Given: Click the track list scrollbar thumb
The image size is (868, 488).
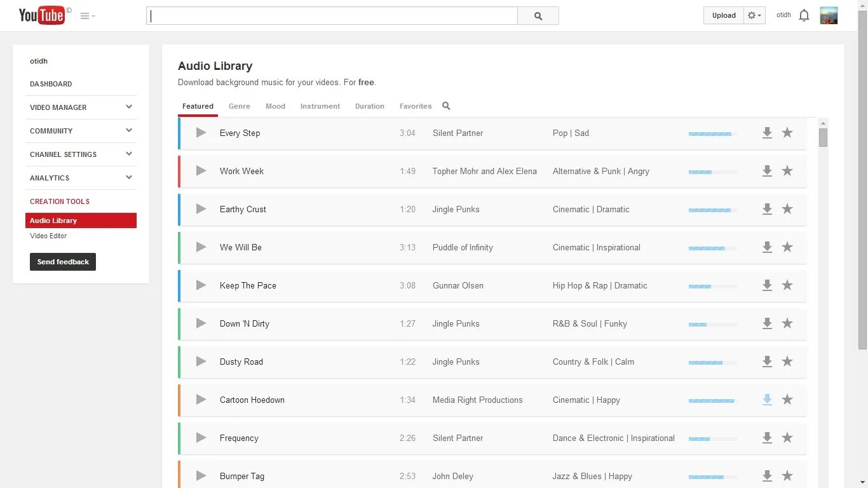Looking at the screenshot, I should [823, 137].
